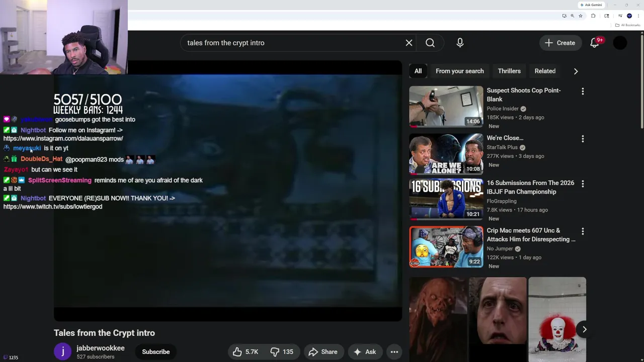Open options for Suspect Shoots Cop video

[583, 92]
